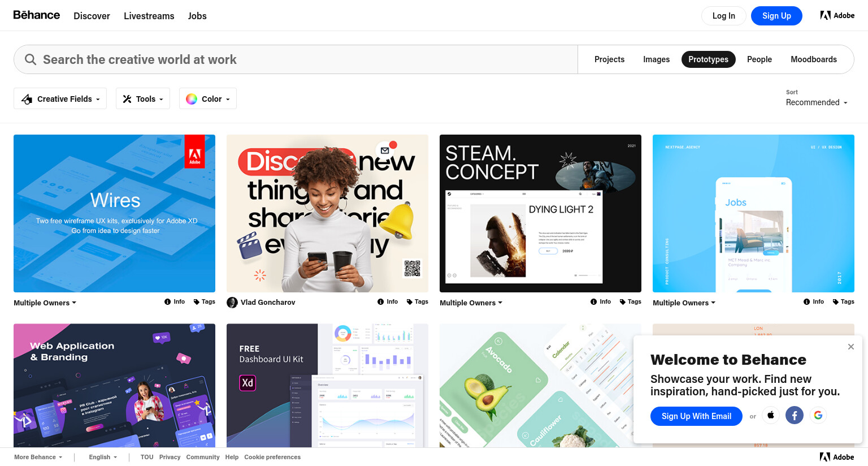Screen dimensions: 868x466
Task: Open Vlad Goncharov's profile name
Action: click(268, 303)
